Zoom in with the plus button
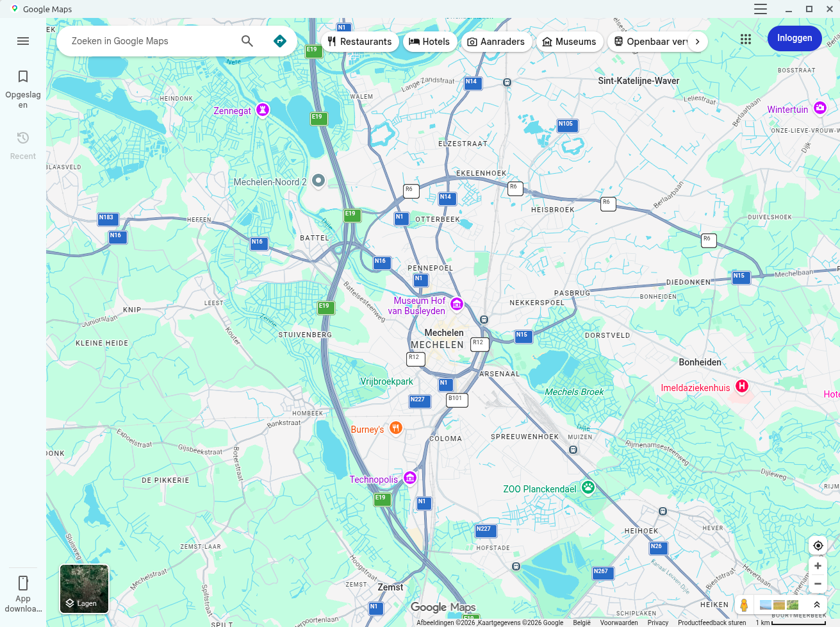Screen dimensions: 840x627 click(818, 566)
